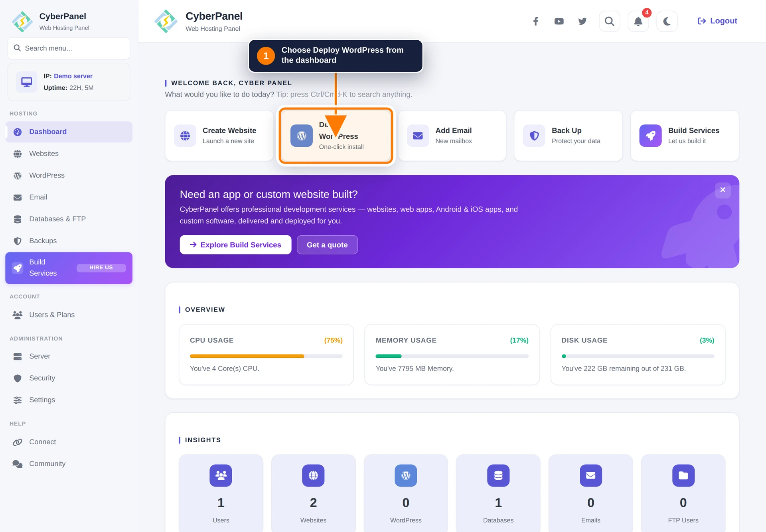Viewport: 766px width, 532px height.
Task: Click the Add Email card title
Action: pos(454,130)
